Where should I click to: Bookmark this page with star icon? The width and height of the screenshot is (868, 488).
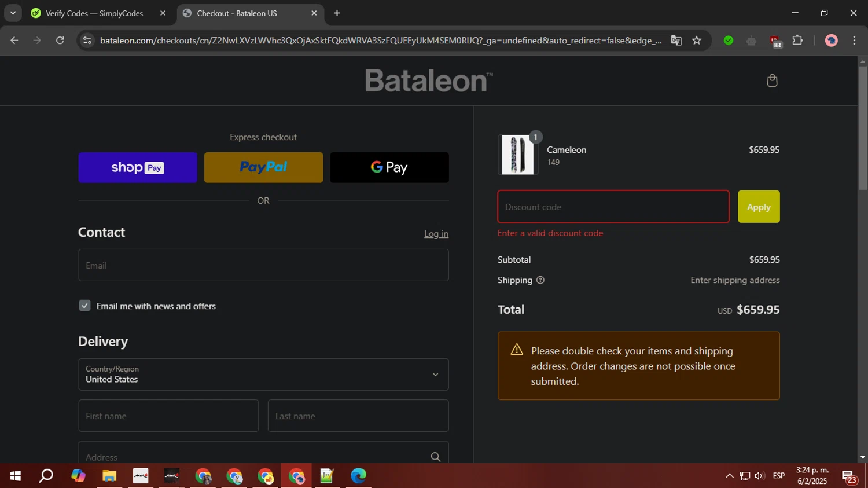coord(697,41)
